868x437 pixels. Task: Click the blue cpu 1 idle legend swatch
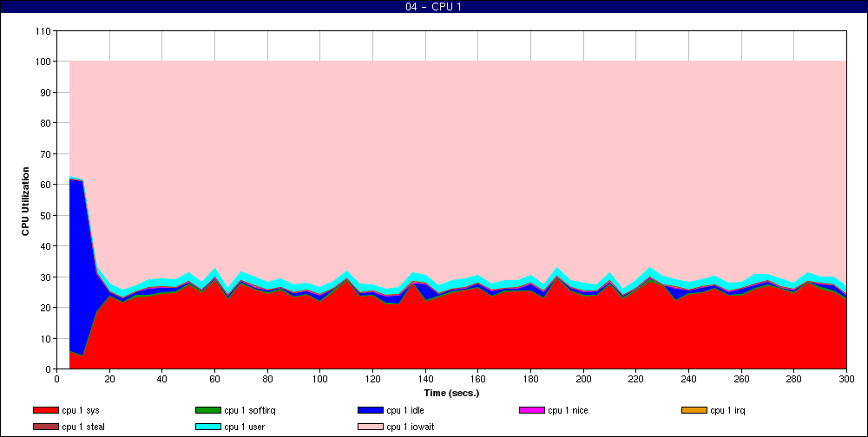371,410
